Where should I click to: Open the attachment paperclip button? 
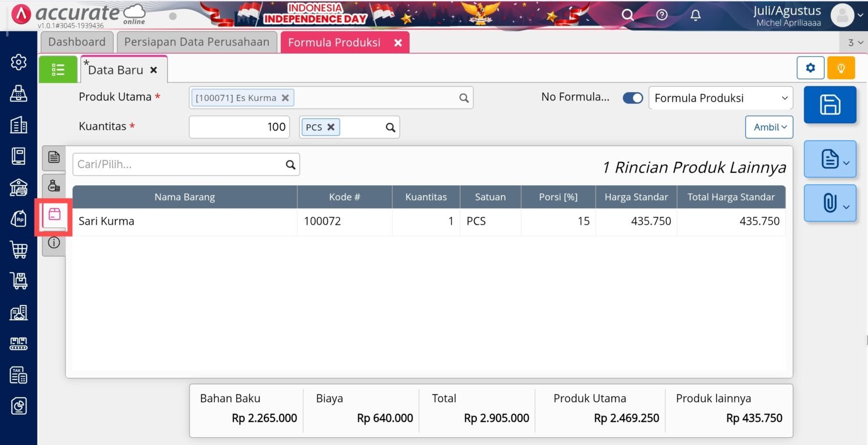[x=830, y=203]
